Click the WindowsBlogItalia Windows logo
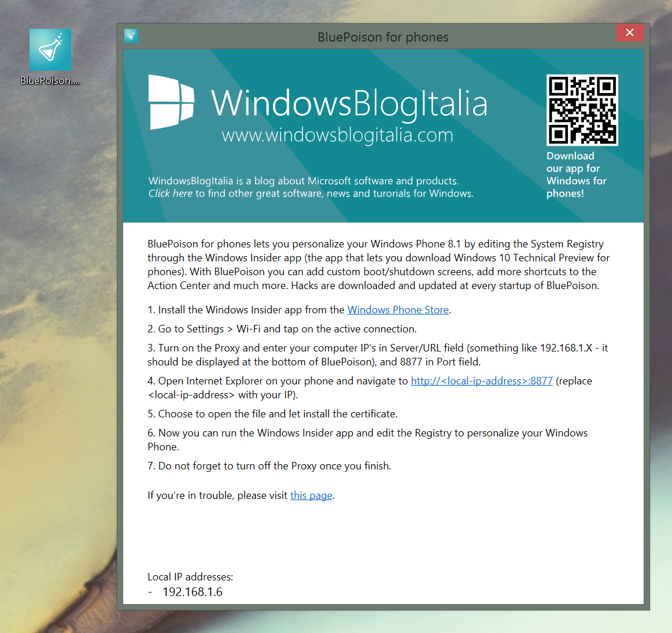 [171, 102]
